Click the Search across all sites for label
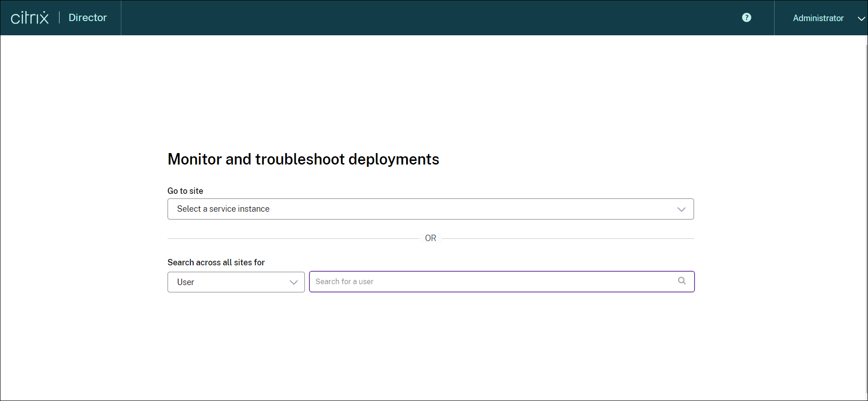The width and height of the screenshot is (868, 401). point(216,262)
